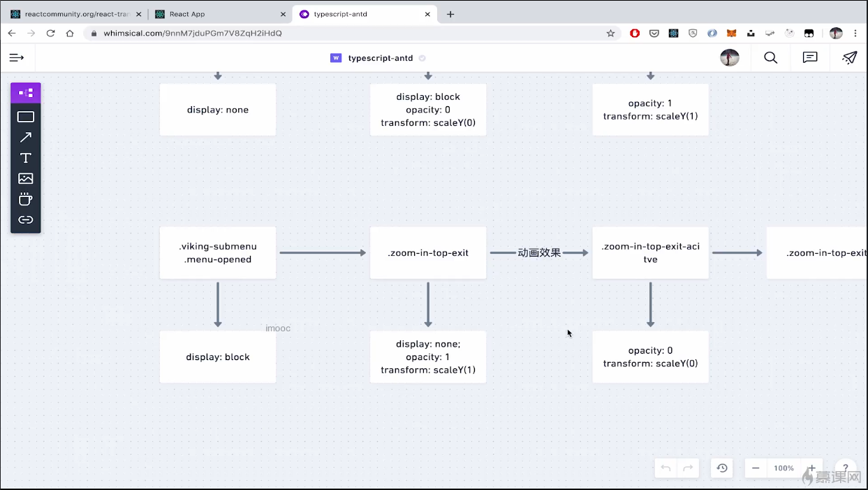Image resolution: width=868 pixels, height=490 pixels.
Task: Select the flowchart element tool
Action: pos(26,93)
